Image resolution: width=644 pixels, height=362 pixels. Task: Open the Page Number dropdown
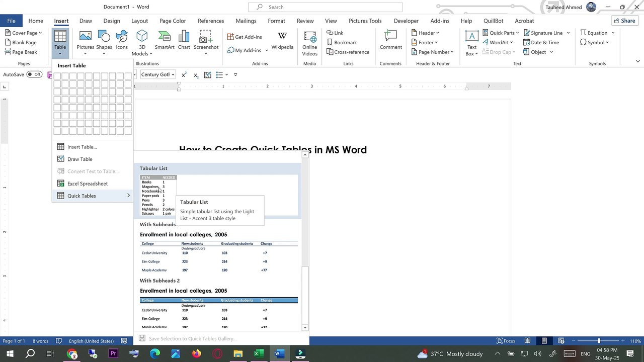click(432, 52)
